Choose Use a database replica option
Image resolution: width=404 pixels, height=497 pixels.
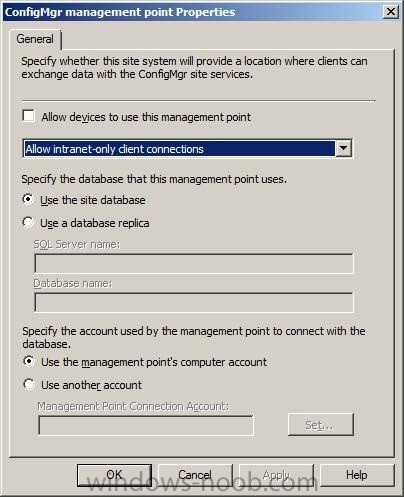pos(28,222)
